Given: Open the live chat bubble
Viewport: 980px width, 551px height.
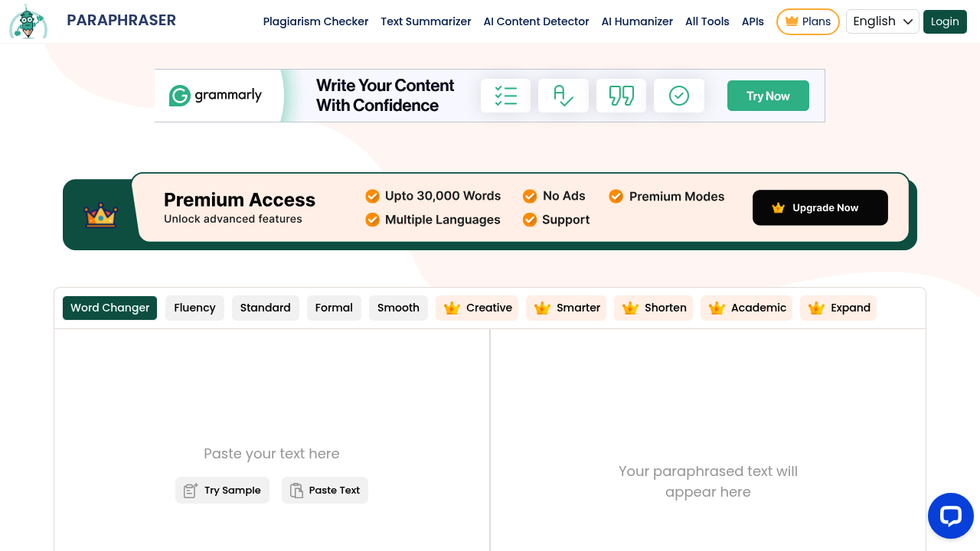Looking at the screenshot, I should (x=951, y=516).
